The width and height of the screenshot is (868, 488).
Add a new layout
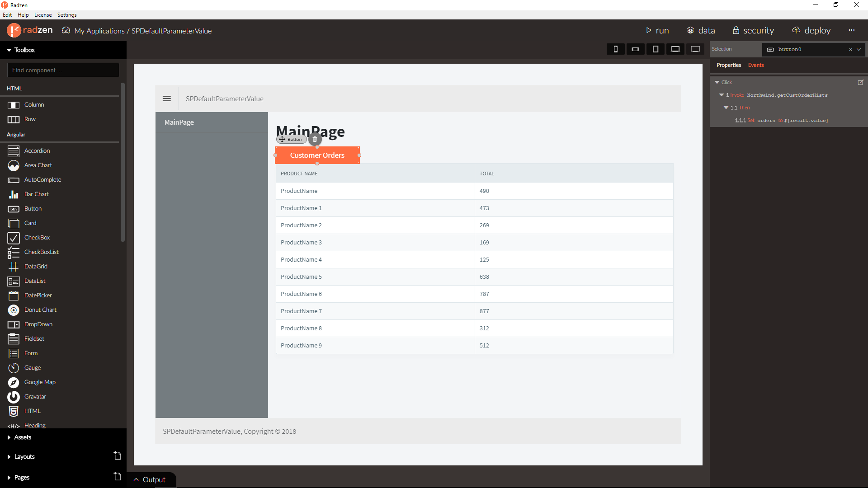[118, 455]
